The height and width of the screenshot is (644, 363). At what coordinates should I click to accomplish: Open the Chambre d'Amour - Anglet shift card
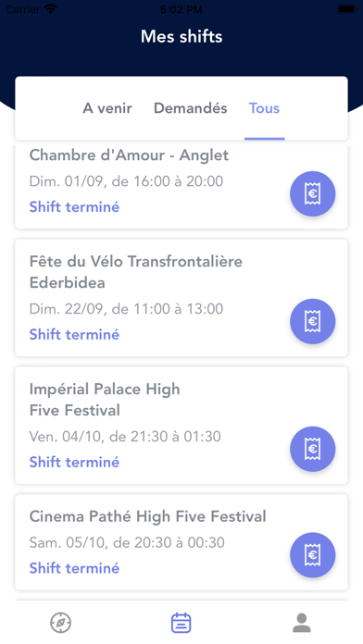point(181,187)
